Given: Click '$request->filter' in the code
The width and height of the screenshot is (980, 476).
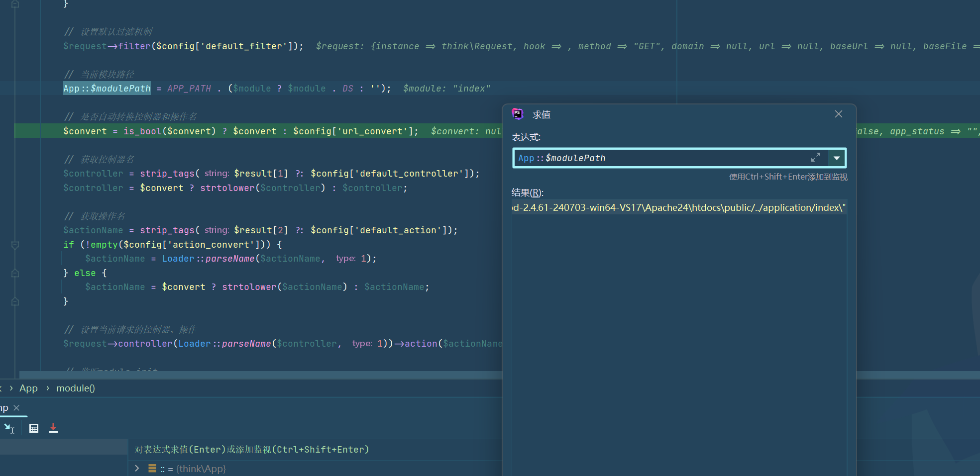Looking at the screenshot, I should pos(107,46).
